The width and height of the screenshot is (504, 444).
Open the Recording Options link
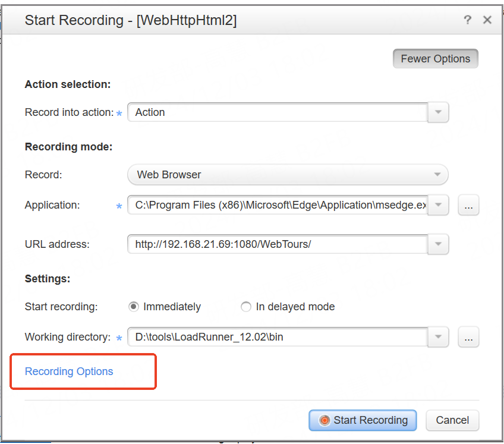click(x=69, y=371)
